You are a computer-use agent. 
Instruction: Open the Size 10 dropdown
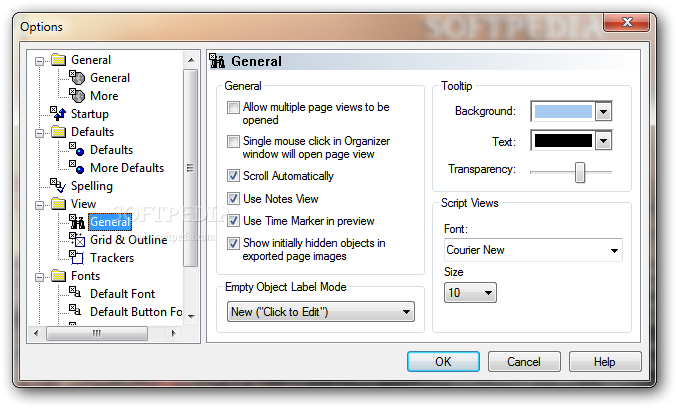coord(470,293)
